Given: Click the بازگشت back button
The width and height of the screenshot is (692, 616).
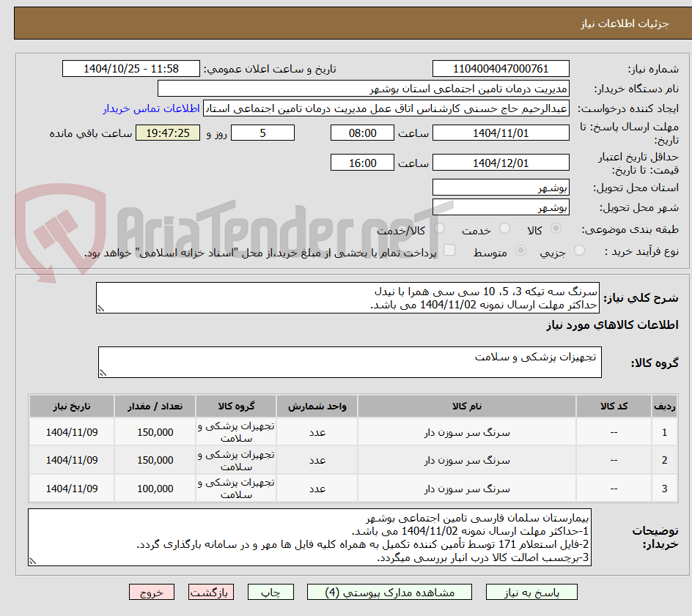Looking at the screenshot, I should pyautogui.click(x=210, y=592).
